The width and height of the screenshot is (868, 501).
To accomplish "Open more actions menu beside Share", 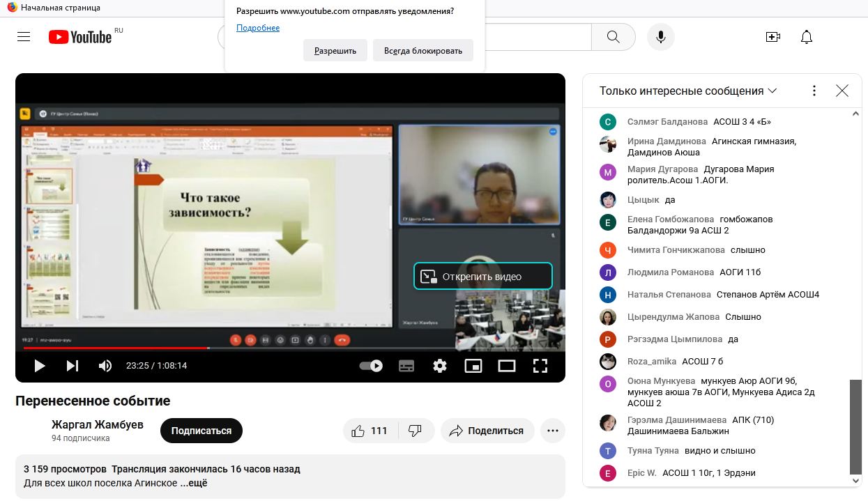I will pyautogui.click(x=553, y=431).
